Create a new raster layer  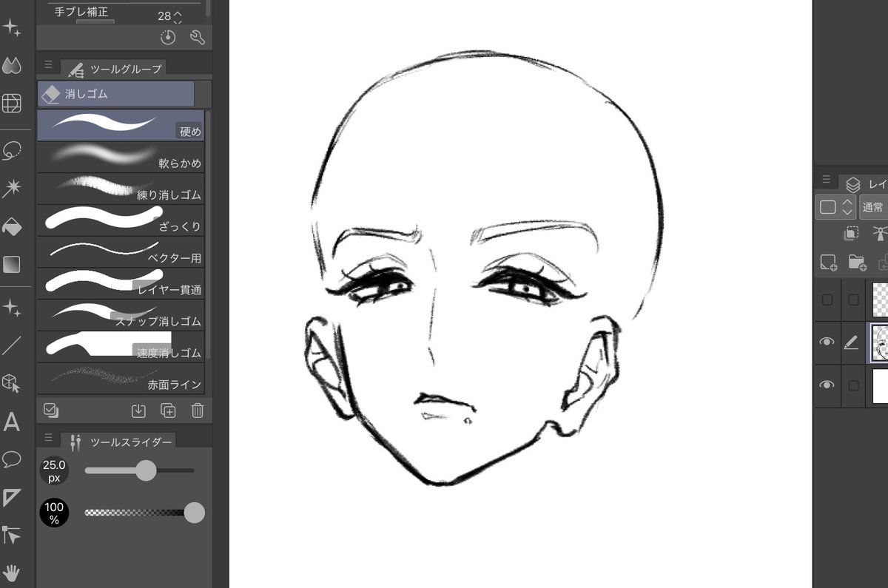click(827, 262)
